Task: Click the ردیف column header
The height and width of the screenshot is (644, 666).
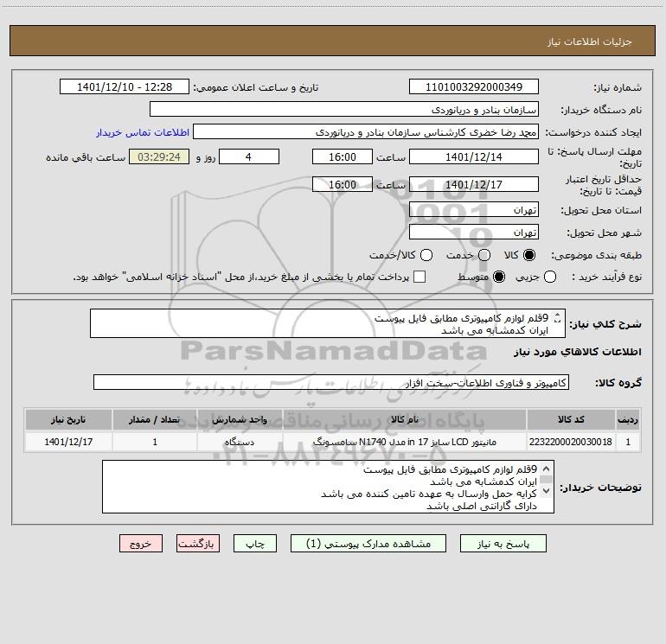Action: (x=628, y=419)
